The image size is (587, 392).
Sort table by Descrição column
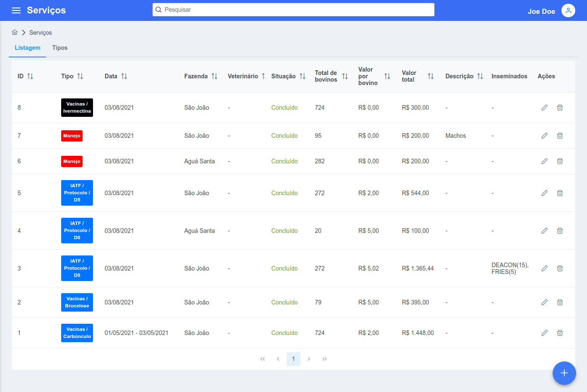480,76
